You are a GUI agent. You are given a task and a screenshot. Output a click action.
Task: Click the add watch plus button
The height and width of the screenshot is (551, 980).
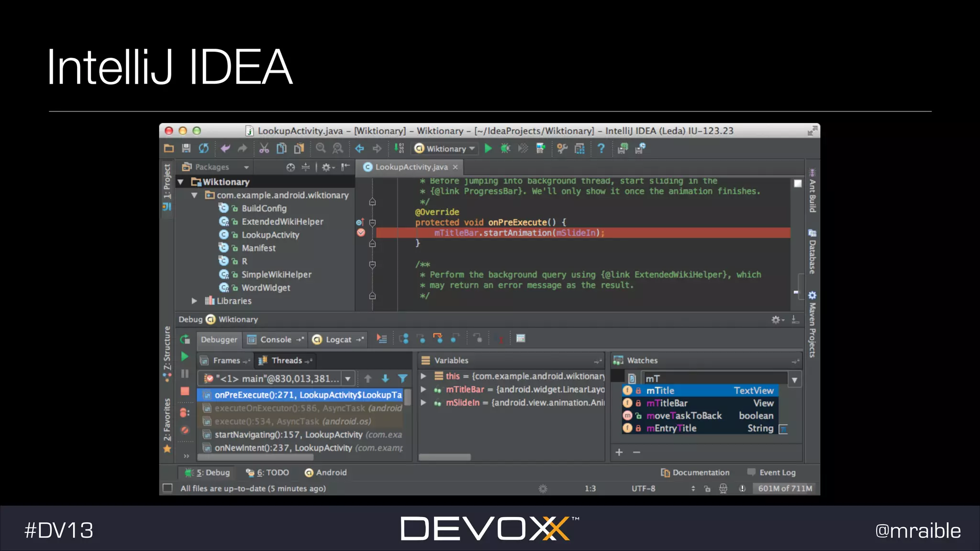click(619, 452)
